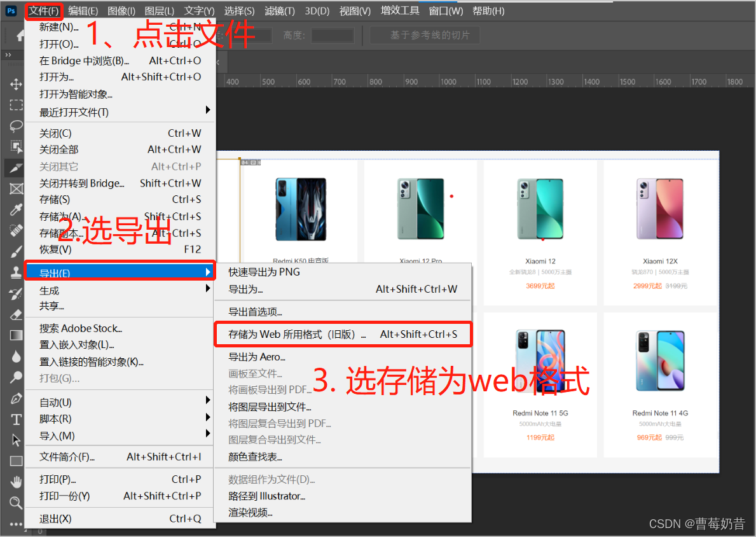This screenshot has width=756, height=537.
Task: Click 在 Bridge 中浏览(B)...
Action: click(120, 61)
